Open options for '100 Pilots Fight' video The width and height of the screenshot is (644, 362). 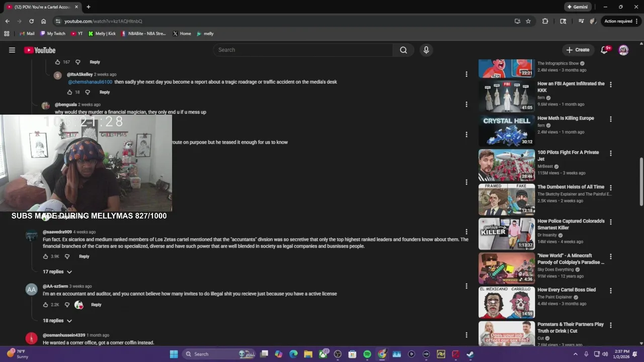pyautogui.click(x=611, y=153)
